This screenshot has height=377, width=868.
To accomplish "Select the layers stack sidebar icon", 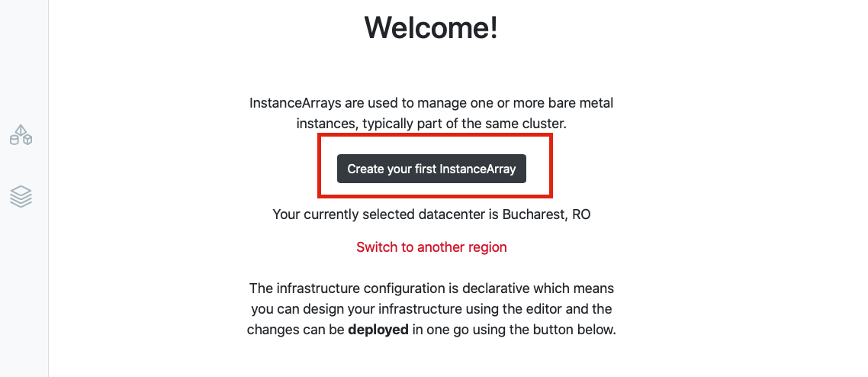I will coord(21,197).
